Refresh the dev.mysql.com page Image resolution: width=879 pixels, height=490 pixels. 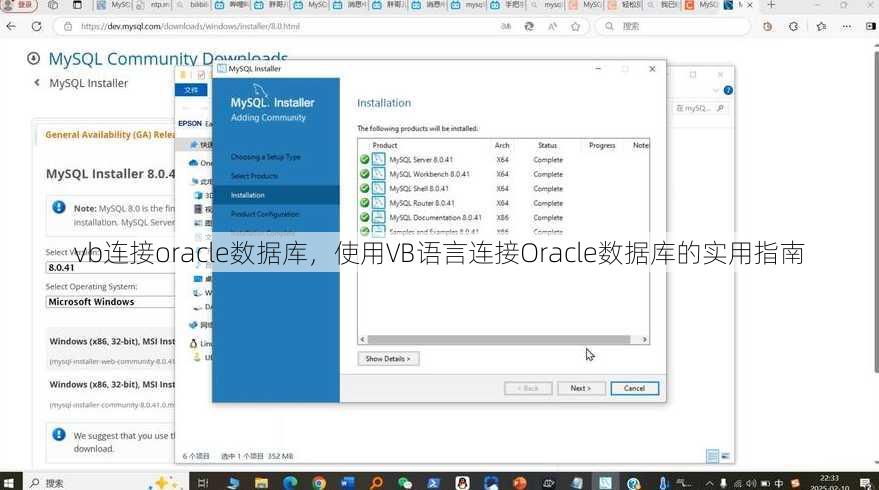(x=36, y=26)
